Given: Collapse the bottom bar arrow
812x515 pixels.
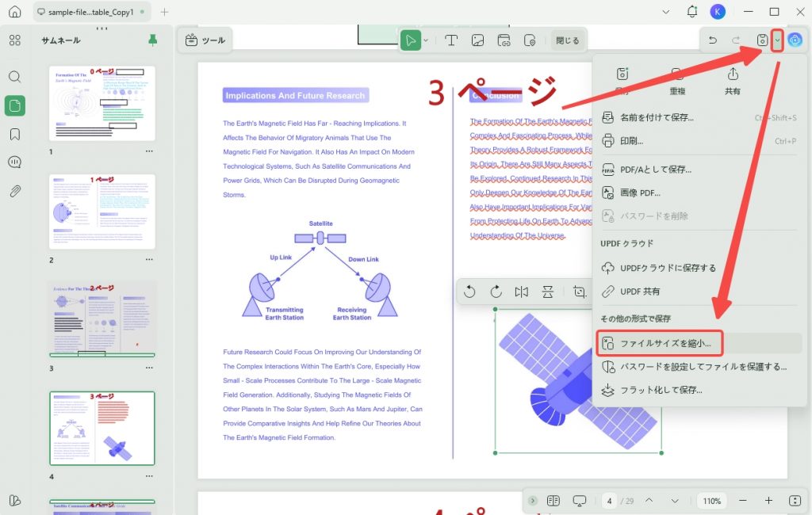Looking at the screenshot, I should pyautogui.click(x=532, y=501).
